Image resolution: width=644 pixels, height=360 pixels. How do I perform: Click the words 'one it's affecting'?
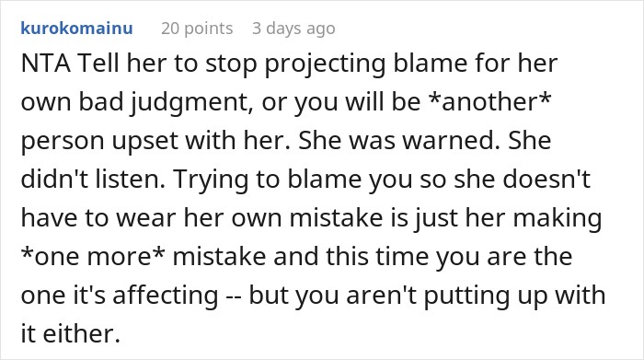point(120,296)
